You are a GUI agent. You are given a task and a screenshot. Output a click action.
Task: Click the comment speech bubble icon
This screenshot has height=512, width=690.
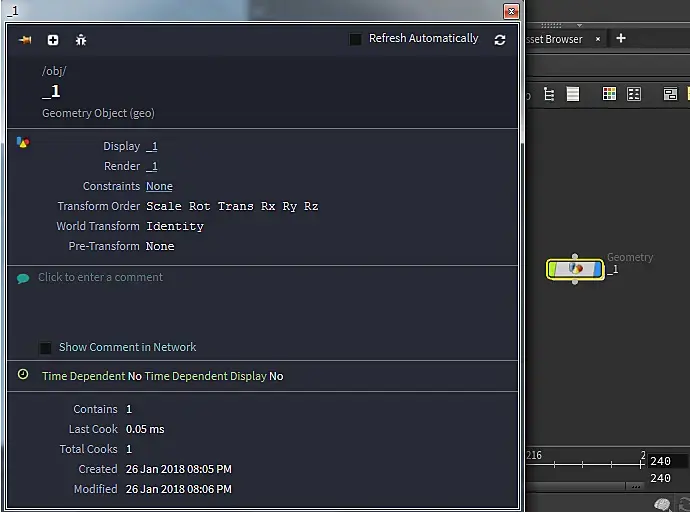pyautogui.click(x=23, y=278)
